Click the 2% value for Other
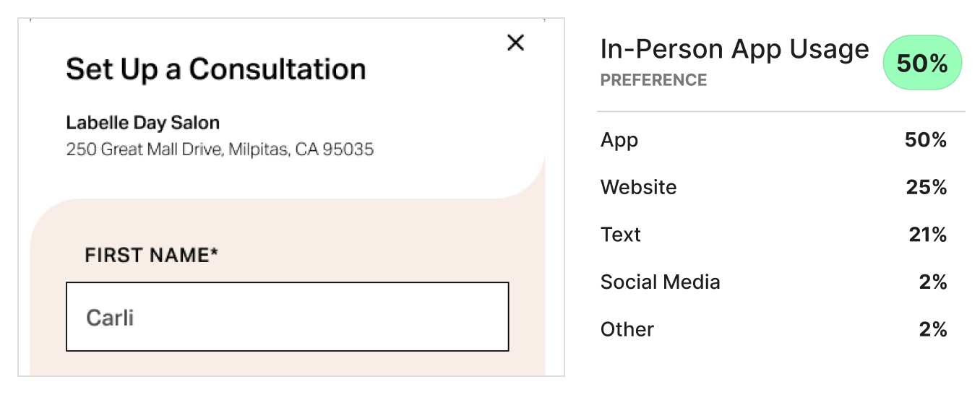The height and width of the screenshot is (400, 980). click(x=932, y=330)
